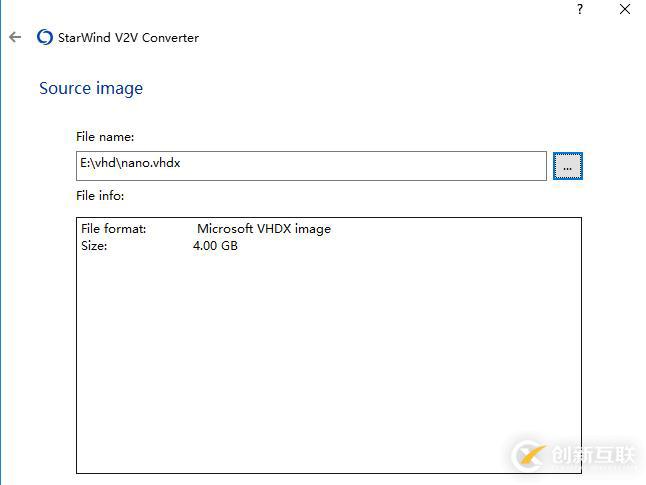Click the 'StarWind V2V Converter' title
646x485 pixels.
tap(129, 37)
